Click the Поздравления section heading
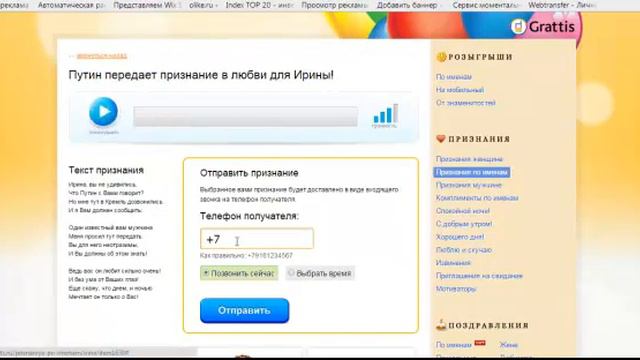640x360 pixels. 489,326
